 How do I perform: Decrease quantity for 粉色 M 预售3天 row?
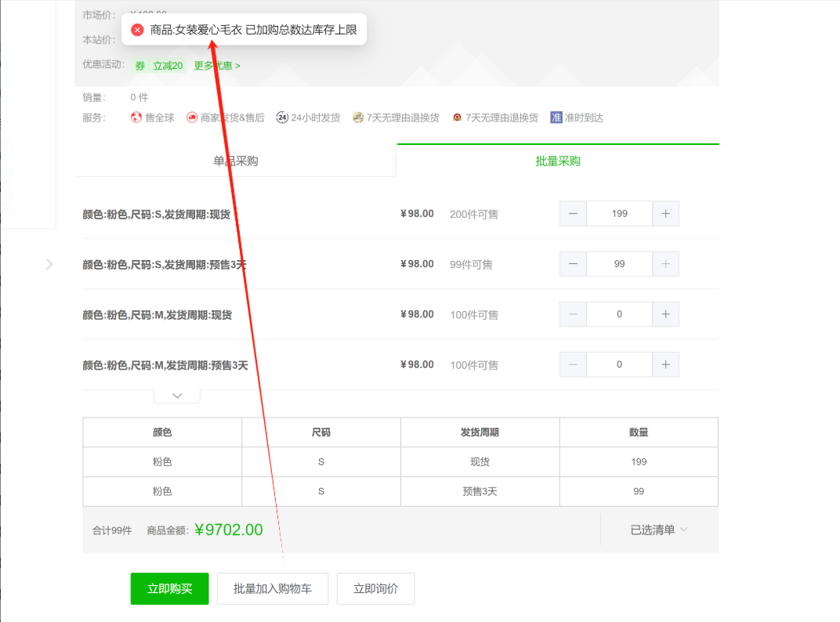pyautogui.click(x=574, y=365)
